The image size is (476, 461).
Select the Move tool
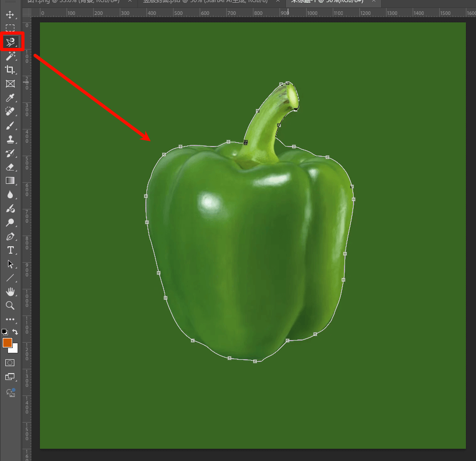coord(10,14)
